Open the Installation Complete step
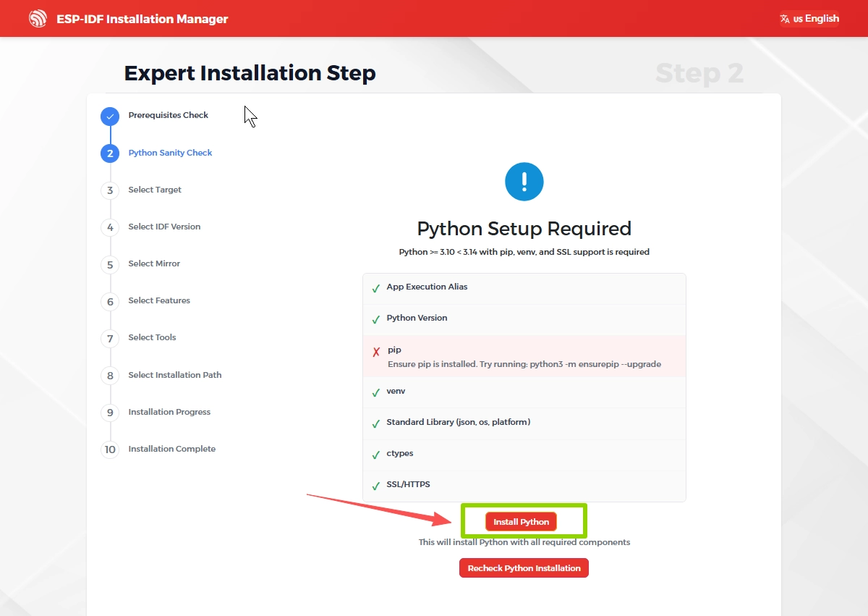 171,449
